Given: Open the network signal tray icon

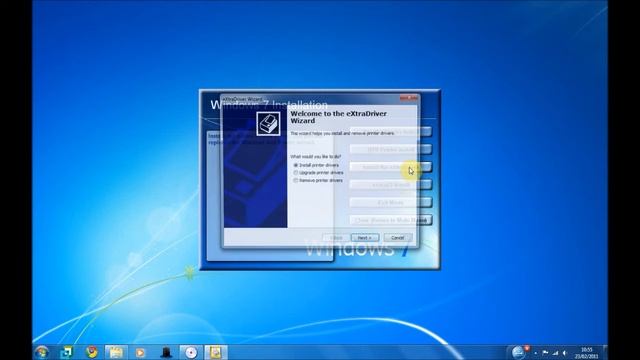Looking at the screenshot, I should pyautogui.click(x=555, y=353).
